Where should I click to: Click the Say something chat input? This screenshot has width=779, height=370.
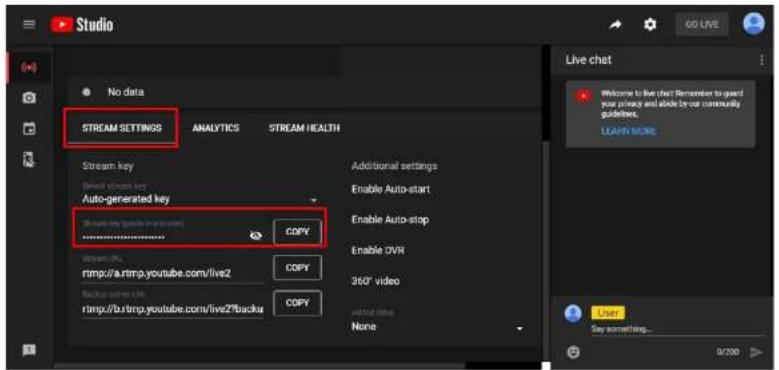pyautogui.click(x=678, y=329)
